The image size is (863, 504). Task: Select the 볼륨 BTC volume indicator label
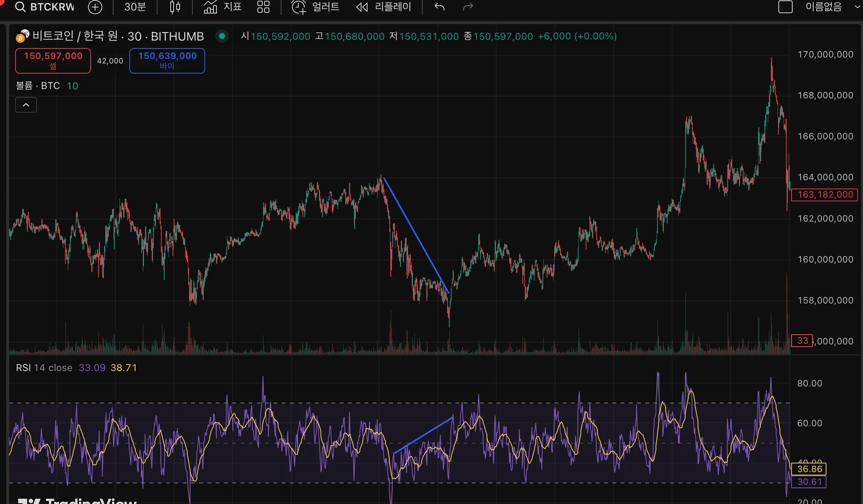coord(38,86)
